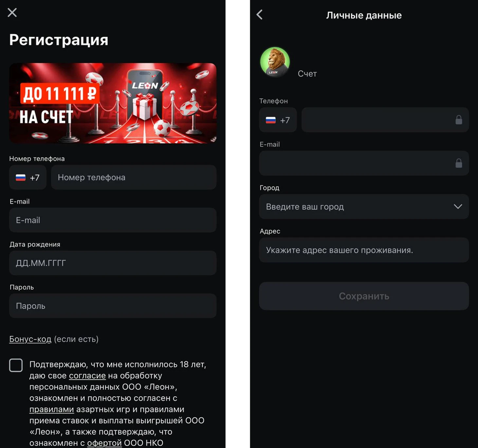
Task: Click the Регистрация heading
Action: [x=59, y=40]
